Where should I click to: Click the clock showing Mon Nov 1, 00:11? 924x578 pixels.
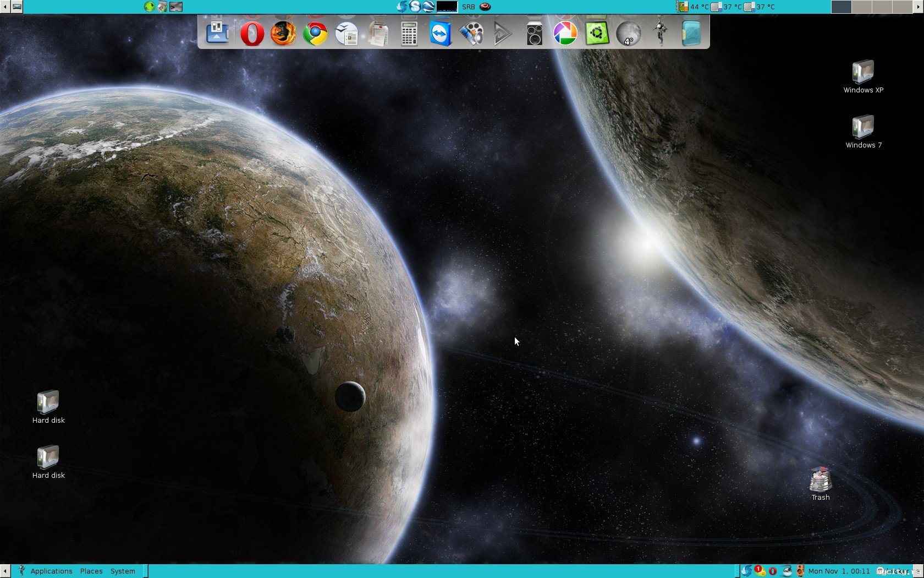pos(839,571)
